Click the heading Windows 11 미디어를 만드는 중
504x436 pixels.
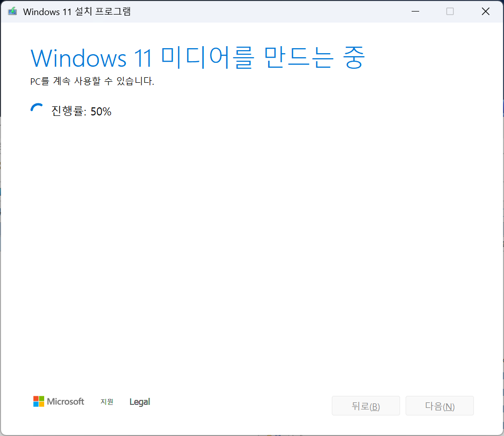(x=198, y=58)
